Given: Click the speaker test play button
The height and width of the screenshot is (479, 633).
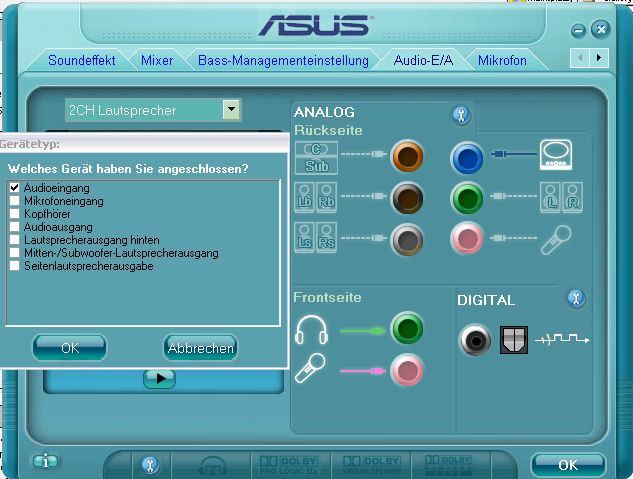Looking at the screenshot, I should click(159, 379).
